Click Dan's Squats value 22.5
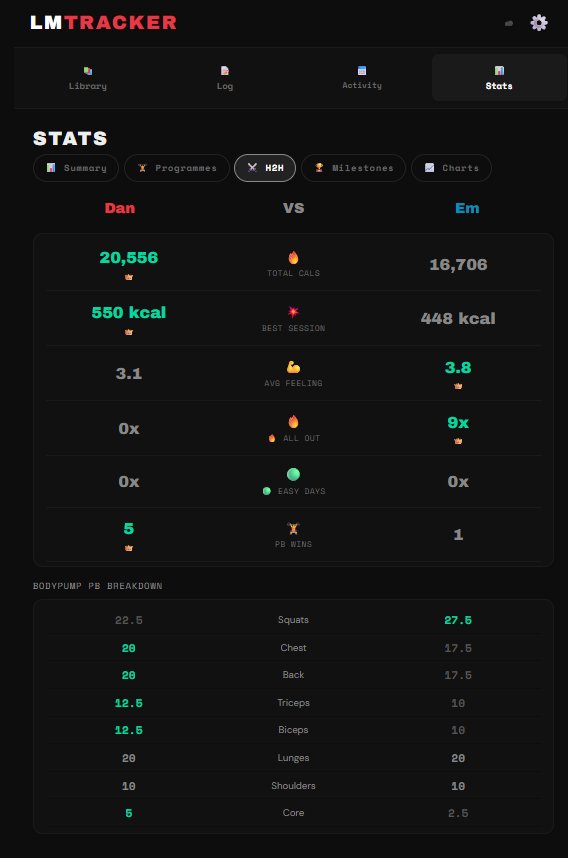The height and width of the screenshot is (858, 568). click(x=129, y=621)
